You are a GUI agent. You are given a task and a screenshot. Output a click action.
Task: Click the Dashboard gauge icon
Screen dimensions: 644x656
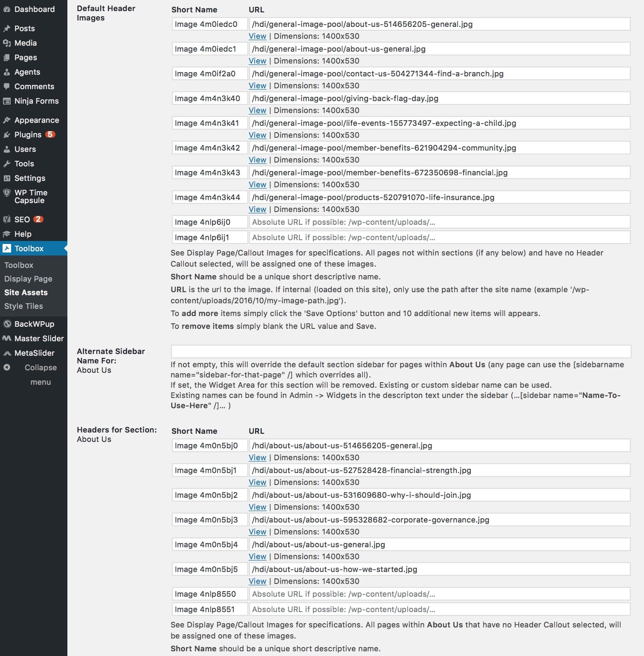(x=7, y=9)
